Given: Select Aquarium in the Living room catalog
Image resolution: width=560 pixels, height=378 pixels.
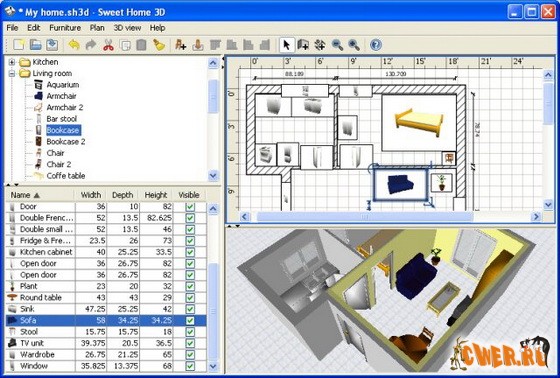Looking at the screenshot, I should pyautogui.click(x=63, y=85).
